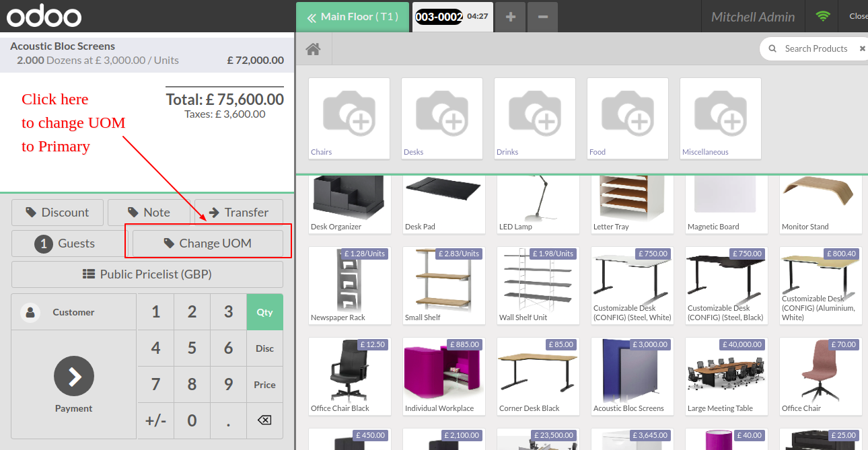The width and height of the screenshot is (868, 450).
Task: Add Desk Organizer product
Action: point(350,204)
